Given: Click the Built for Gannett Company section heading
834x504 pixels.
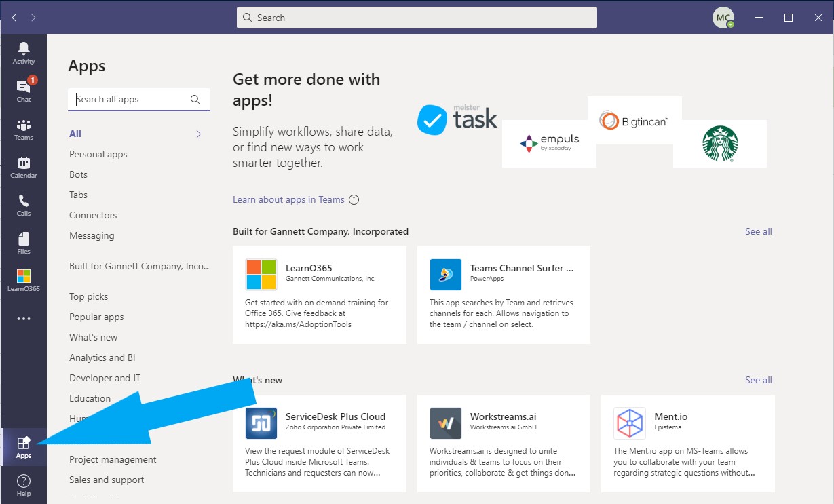Looking at the screenshot, I should (x=320, y=231).
